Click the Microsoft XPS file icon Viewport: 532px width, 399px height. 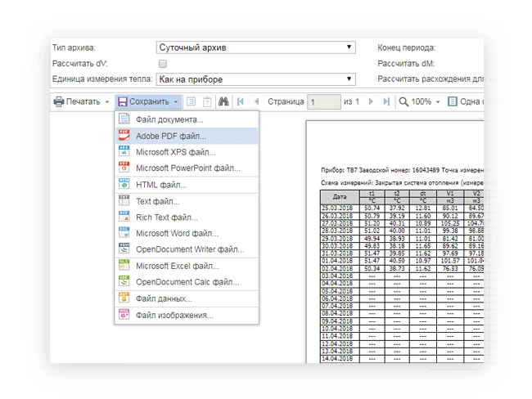coord(124,151)
